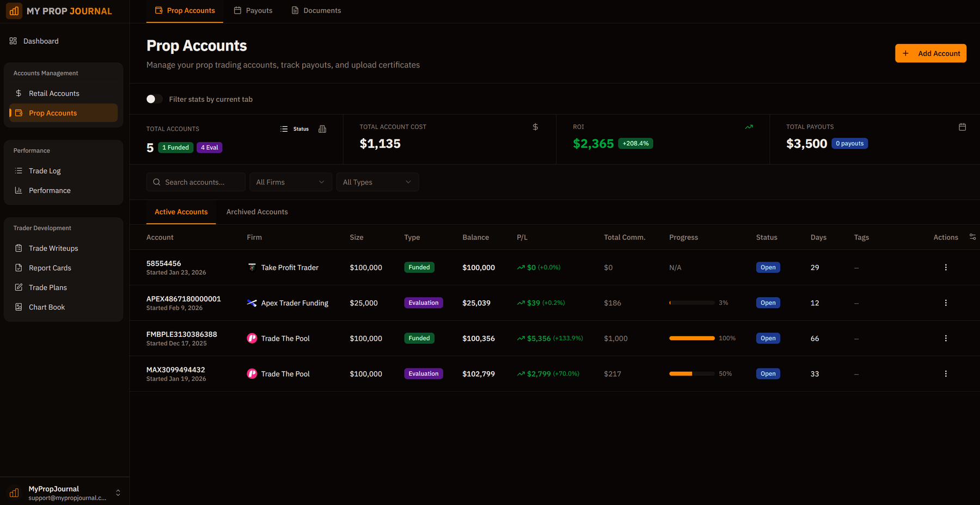Switch to the Payouts tab
This screenshot has width=980, height=505.
[253, 10]
